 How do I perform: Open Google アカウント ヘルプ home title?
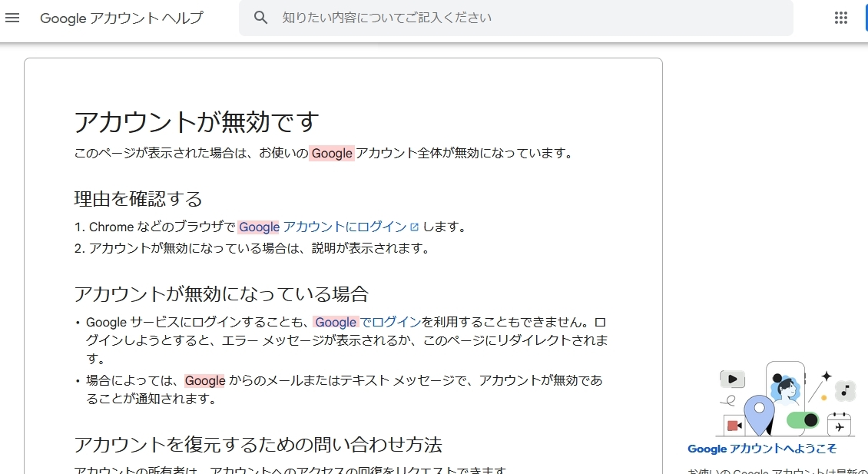[121, 18]
